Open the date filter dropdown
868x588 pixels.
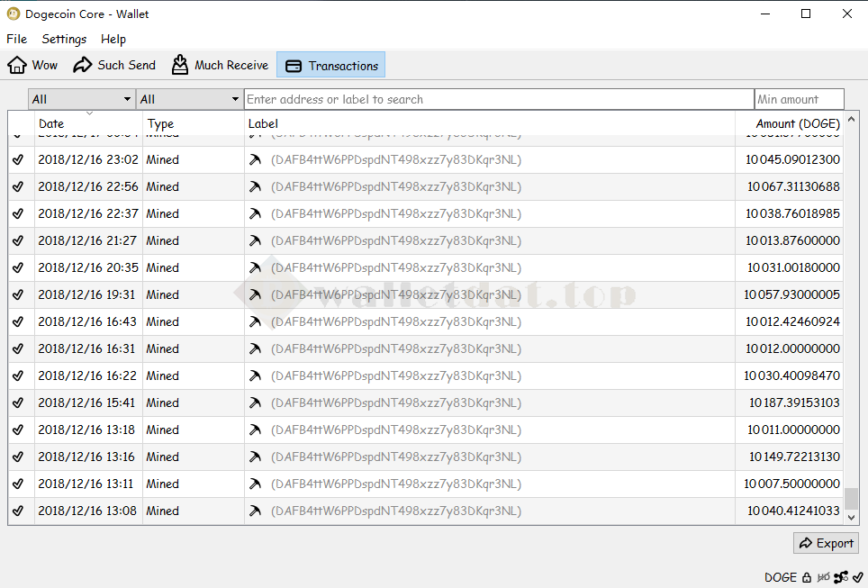82,99
